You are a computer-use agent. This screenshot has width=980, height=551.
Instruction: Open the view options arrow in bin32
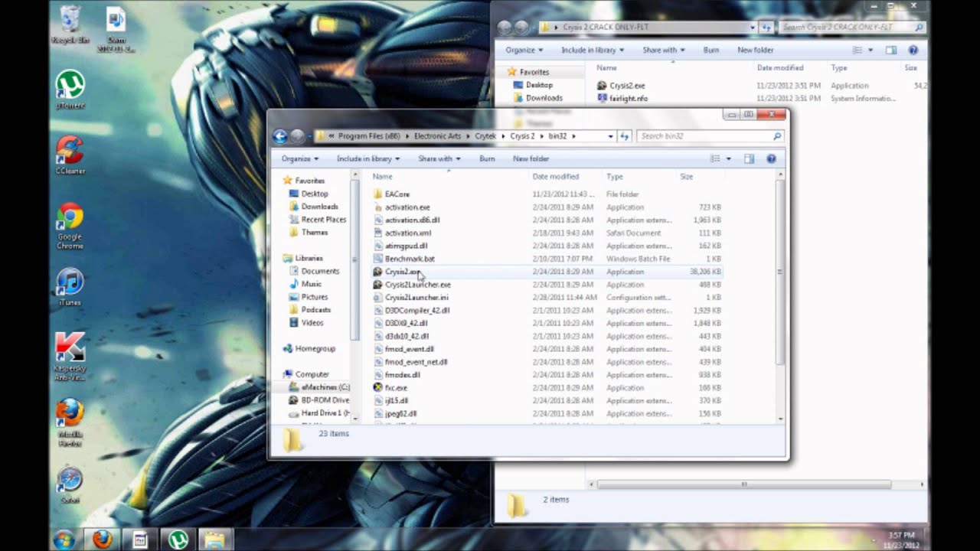click(x=728, y=158)
